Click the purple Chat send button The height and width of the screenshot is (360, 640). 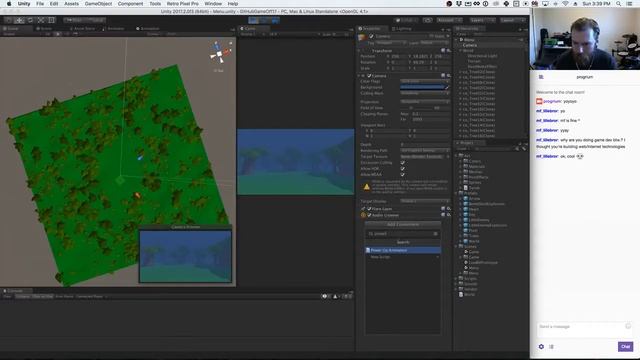pos(625,347)
